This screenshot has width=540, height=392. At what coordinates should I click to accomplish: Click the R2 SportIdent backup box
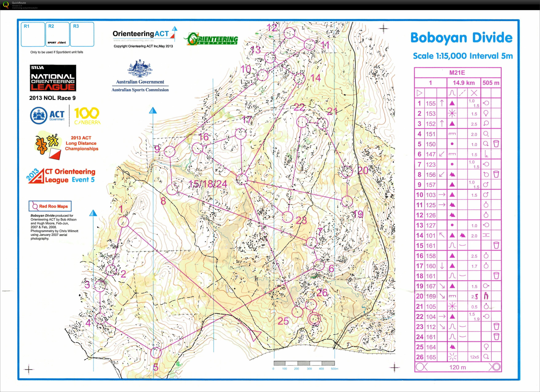click(x=57, y=34)
